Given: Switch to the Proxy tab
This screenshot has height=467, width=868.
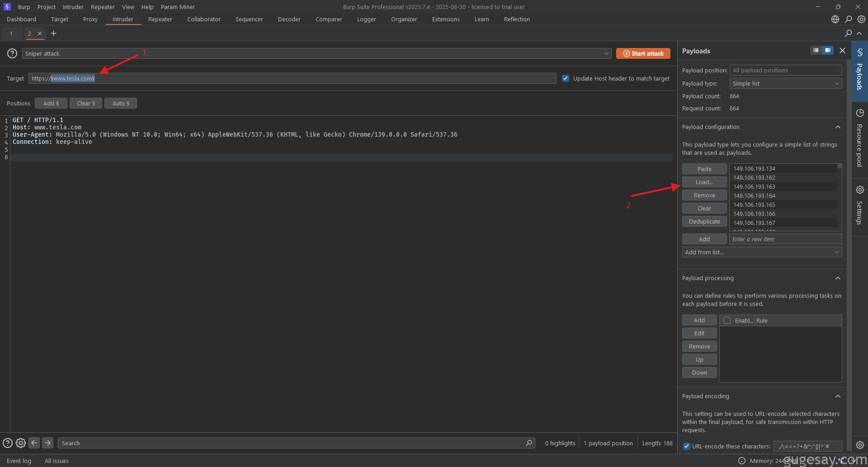Looking at the screenshot, I should coord(90,19).
